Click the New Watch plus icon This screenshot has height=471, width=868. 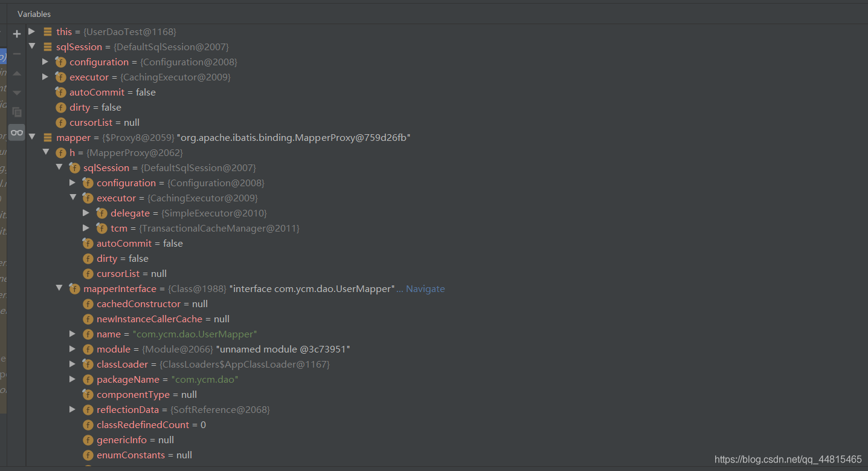coord(17,34)
